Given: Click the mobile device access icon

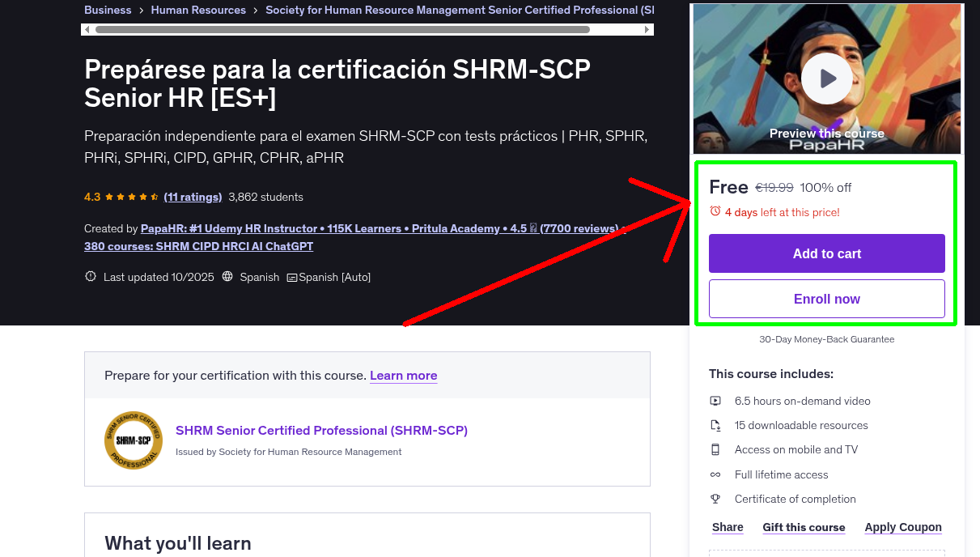Looking at the screenshot, I should click(715, 449).
